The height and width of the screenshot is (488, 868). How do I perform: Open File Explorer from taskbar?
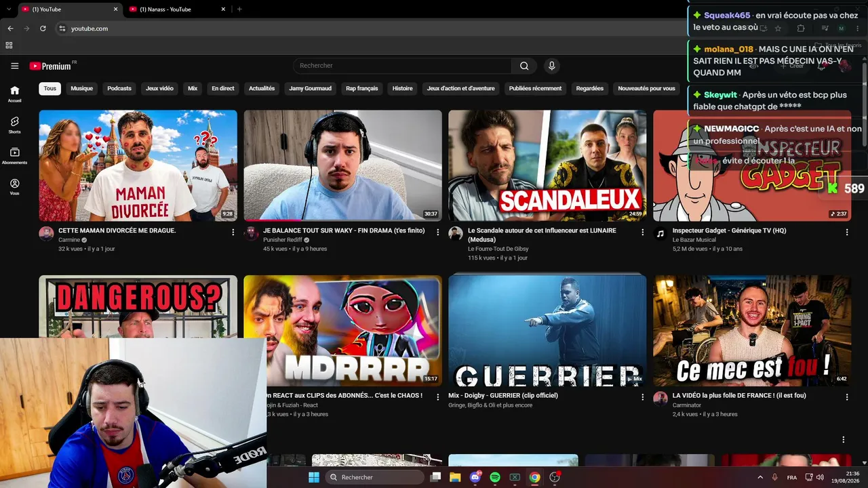pos(455,477)
